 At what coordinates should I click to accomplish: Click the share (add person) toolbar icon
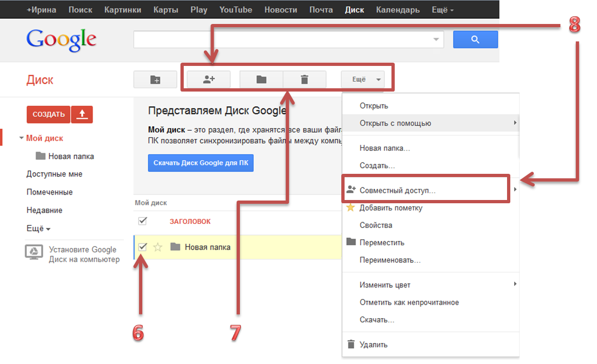tap(209, 80)
